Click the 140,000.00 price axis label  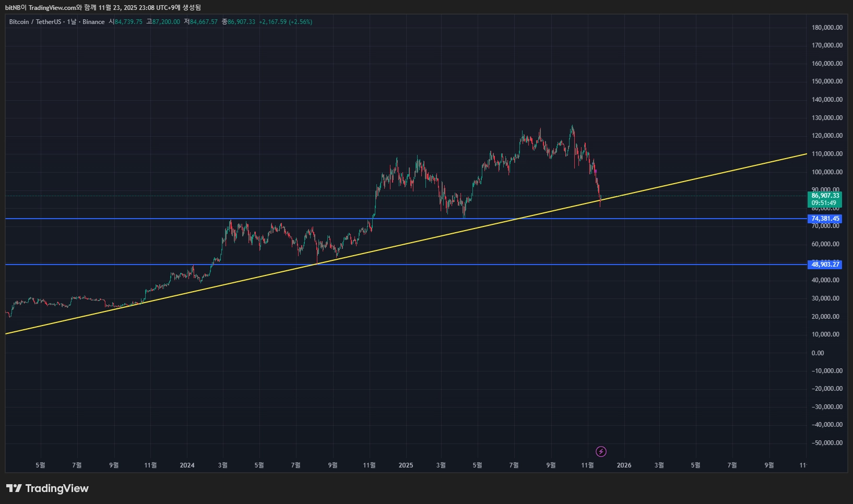827,100
